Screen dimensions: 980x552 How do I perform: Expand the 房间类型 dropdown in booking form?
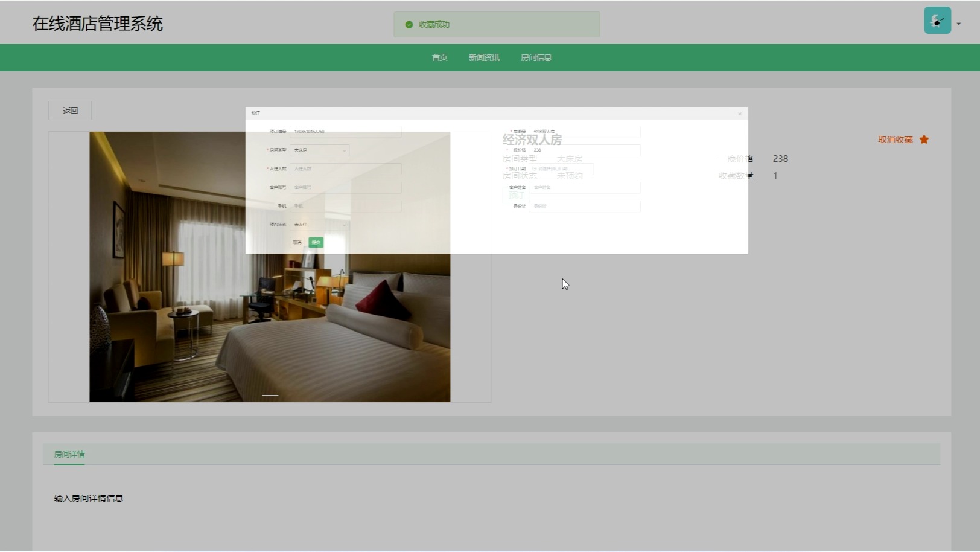pyautogui.click(x=319, y=150)
